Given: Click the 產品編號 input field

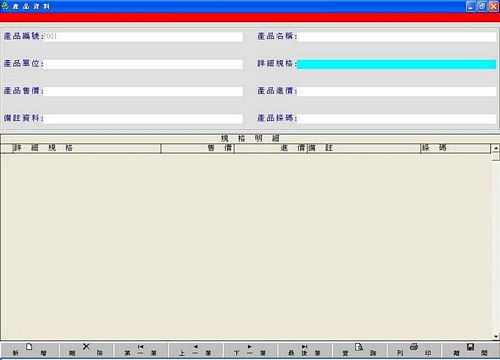Looking at the screenshot, I should click(143, 37).
